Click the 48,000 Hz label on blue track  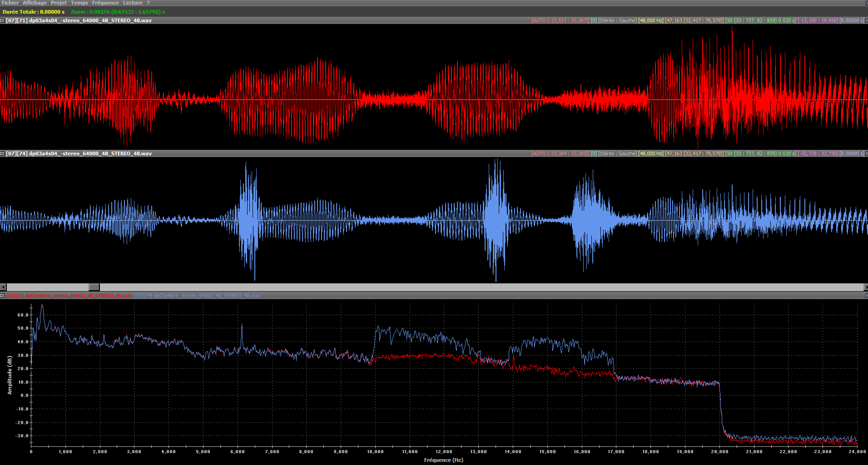[x=650, y=153]
